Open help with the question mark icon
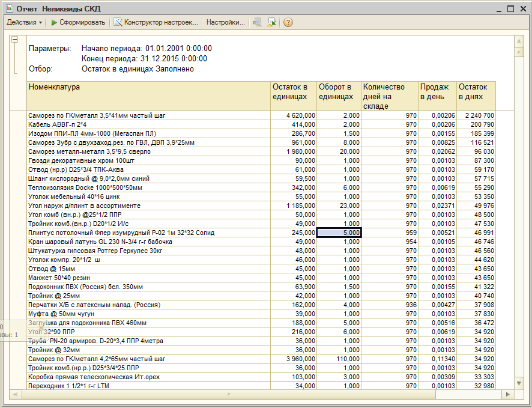The height and width of the screenshot is (408, 532). click(288, 22)
